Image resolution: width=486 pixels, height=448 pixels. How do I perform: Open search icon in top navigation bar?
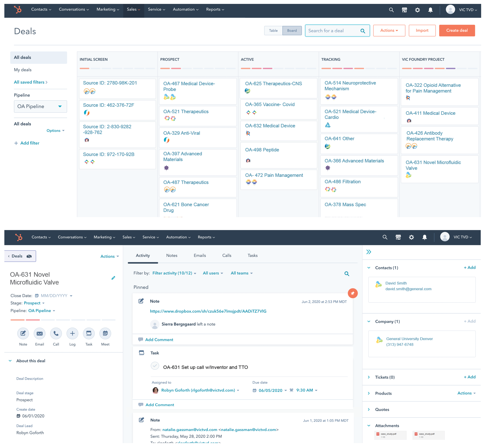click(x=391, y=10)
